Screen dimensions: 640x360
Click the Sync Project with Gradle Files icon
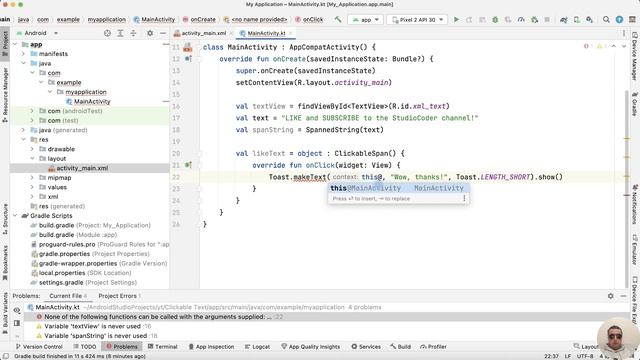(564, 20)
